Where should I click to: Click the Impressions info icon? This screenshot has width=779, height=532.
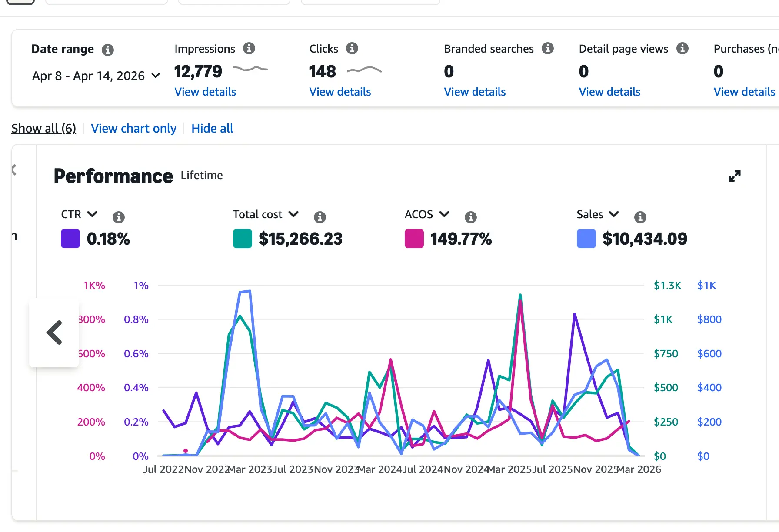click(249, 48)
